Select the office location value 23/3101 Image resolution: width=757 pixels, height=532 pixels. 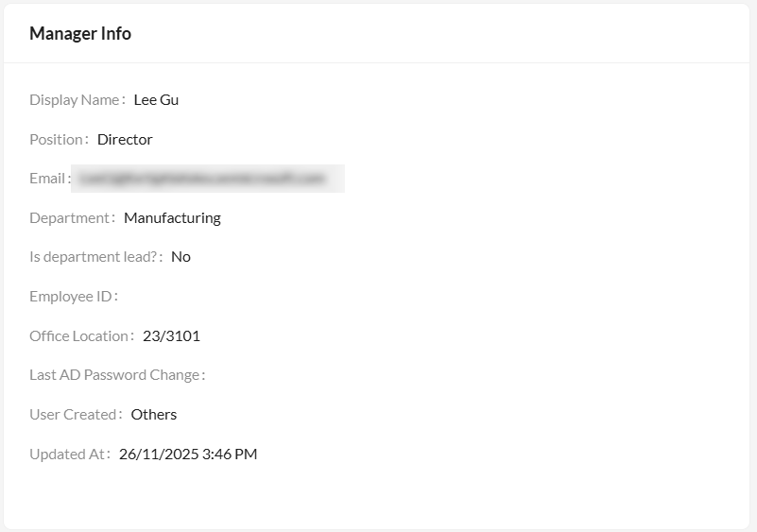point(171,336)
